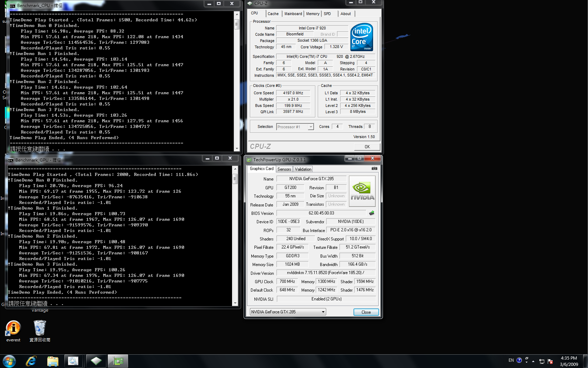Click the Core Speed 4197.0 MHz field

tap(293, 93)
